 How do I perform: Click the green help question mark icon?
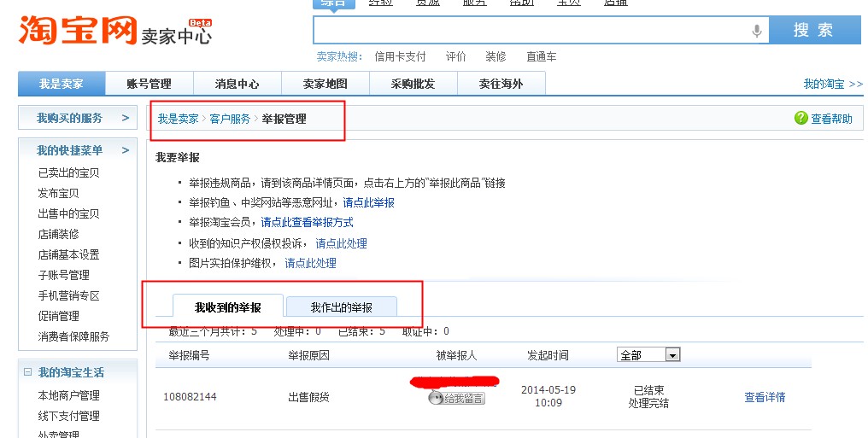(801, 119)
